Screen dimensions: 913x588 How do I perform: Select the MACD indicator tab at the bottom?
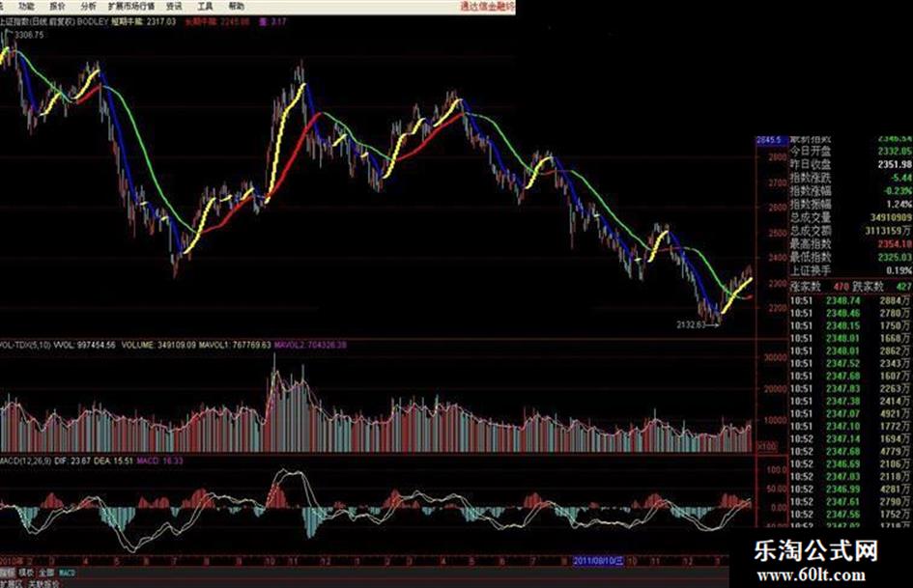pos(67,573)
